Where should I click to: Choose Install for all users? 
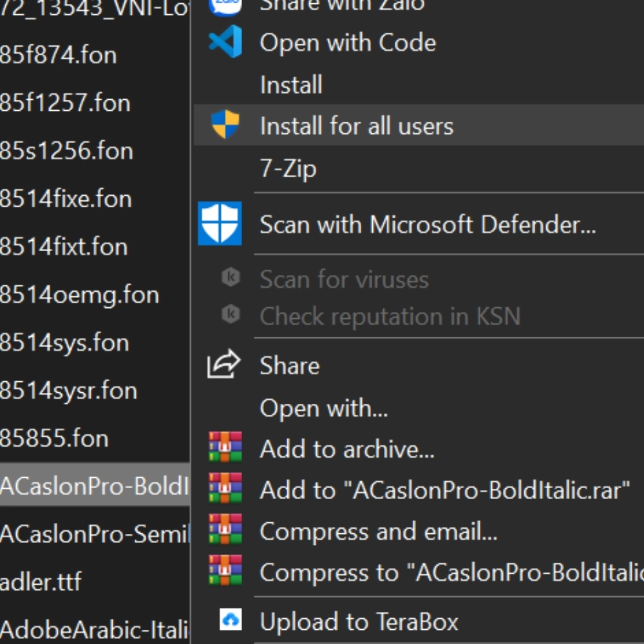click(419, 126)
